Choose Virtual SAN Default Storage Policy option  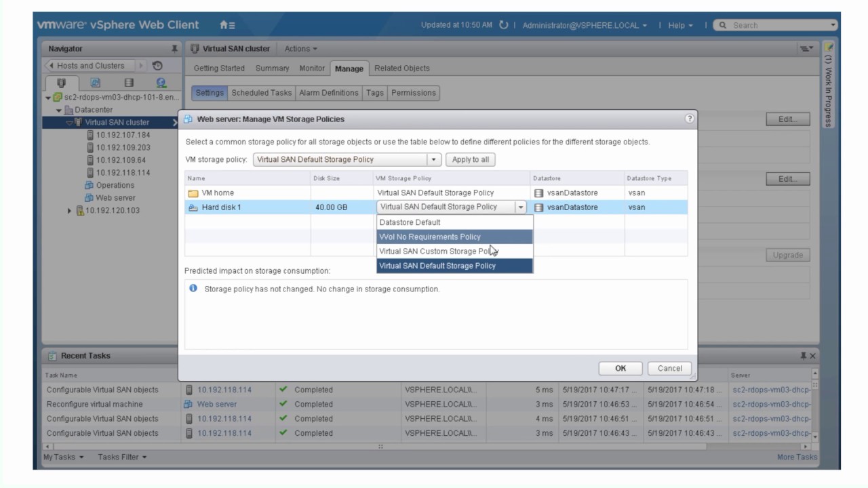pos(454,266)
